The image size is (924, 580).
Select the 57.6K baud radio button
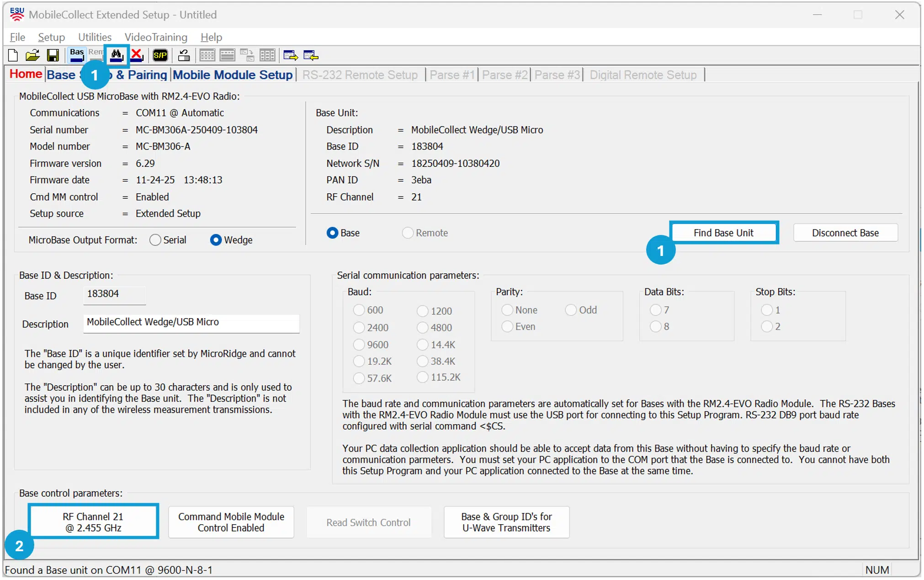click(359, 378)
